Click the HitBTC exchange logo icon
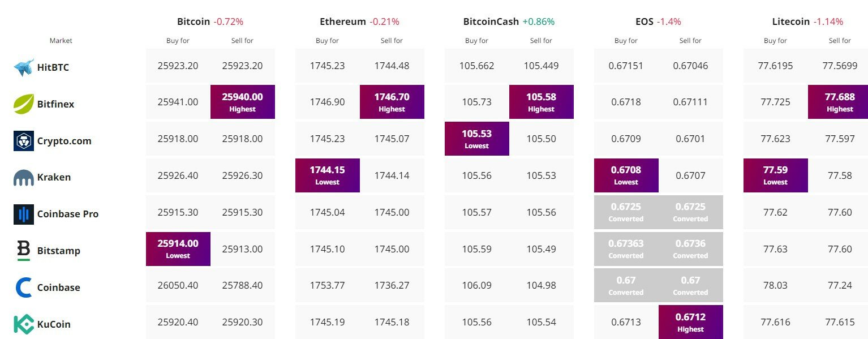Screen dimensions: 868x339 [x=24, y=67]
